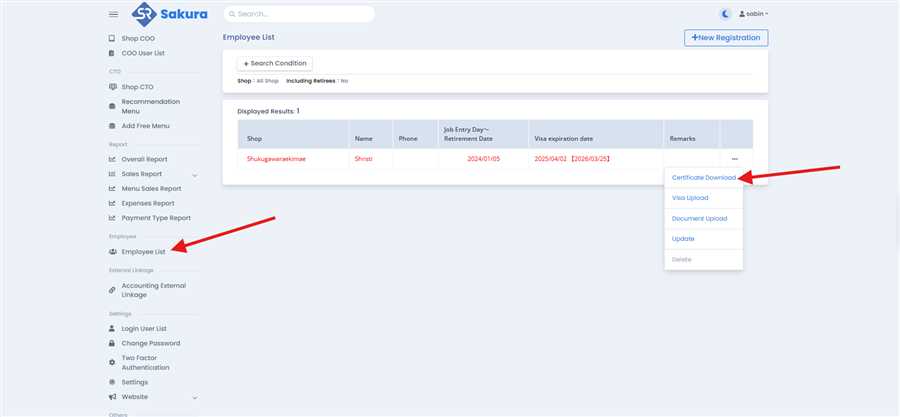Toggle dark mode moon icon
900x417 pixels.
[725, 14]
